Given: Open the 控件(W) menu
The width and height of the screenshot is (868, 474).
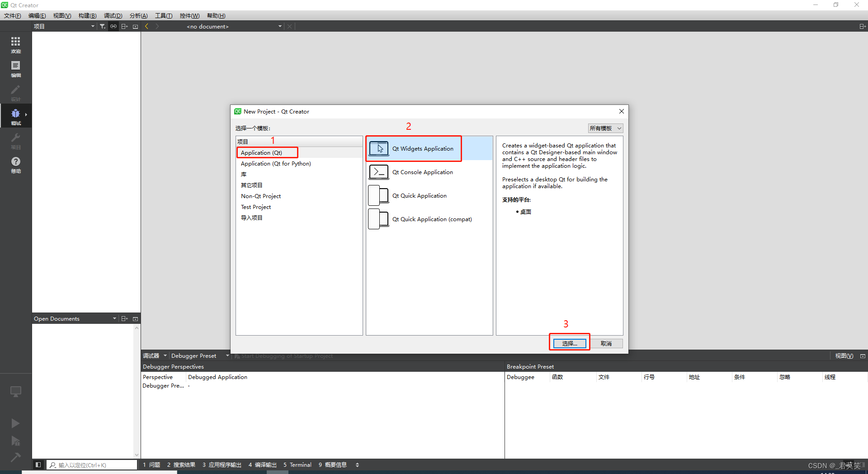Looking at the screenshot, I should 189,16.
